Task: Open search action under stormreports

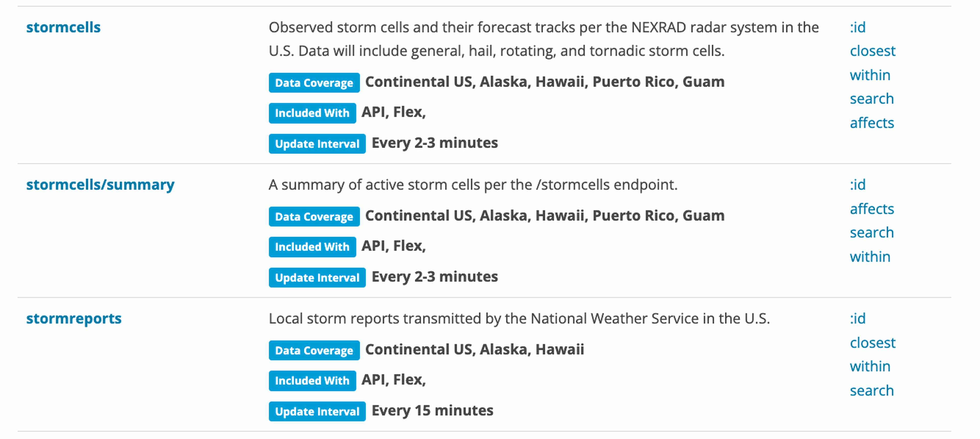Action: coord(872,391)
